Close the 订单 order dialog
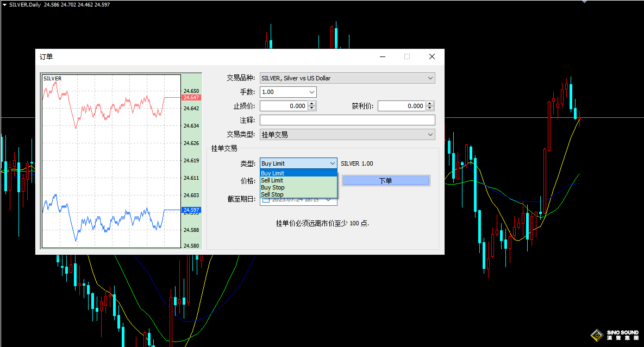This screenshot has height=347, width=644. coord(432,56)
